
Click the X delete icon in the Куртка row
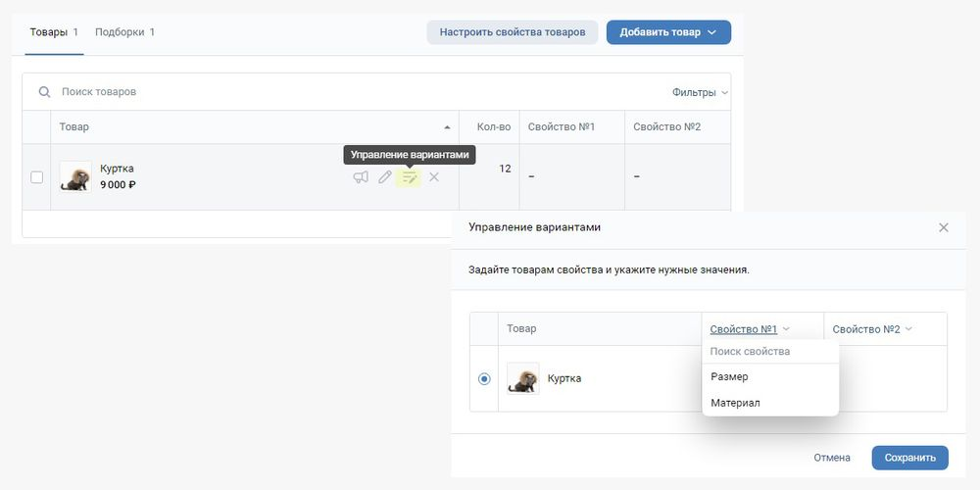click(x=434, y=177)
